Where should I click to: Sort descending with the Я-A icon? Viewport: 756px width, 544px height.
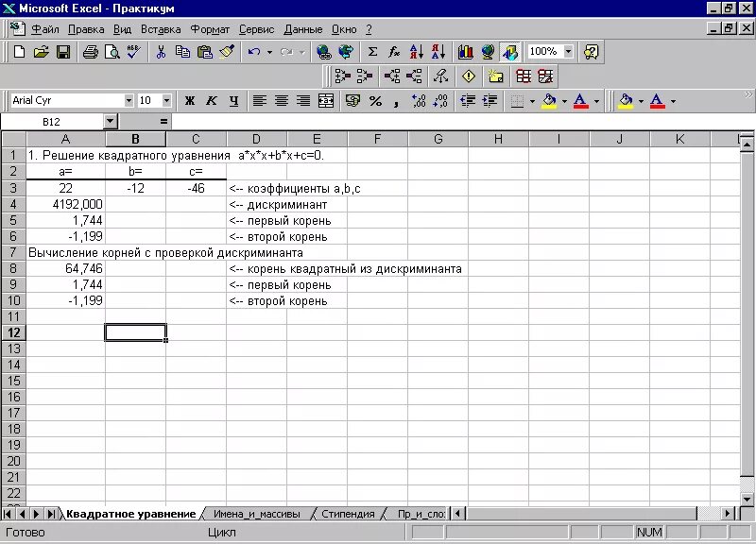438,52
